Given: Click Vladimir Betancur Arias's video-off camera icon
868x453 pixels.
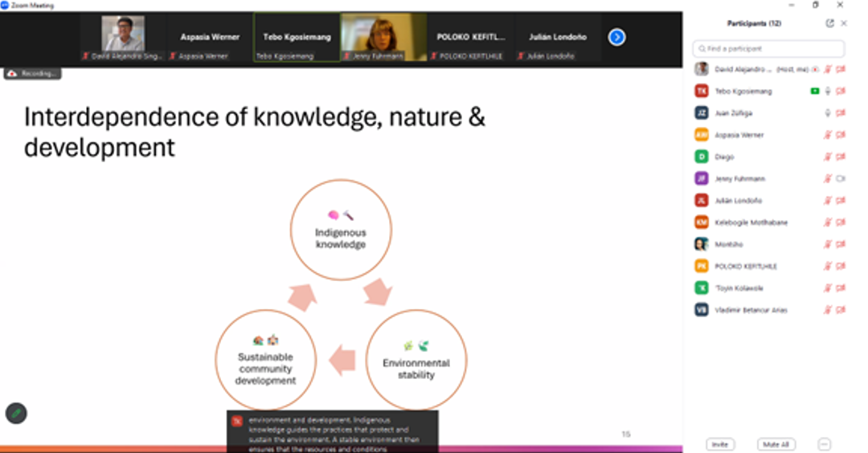Looking at the screenshot, I should (841, 310).
